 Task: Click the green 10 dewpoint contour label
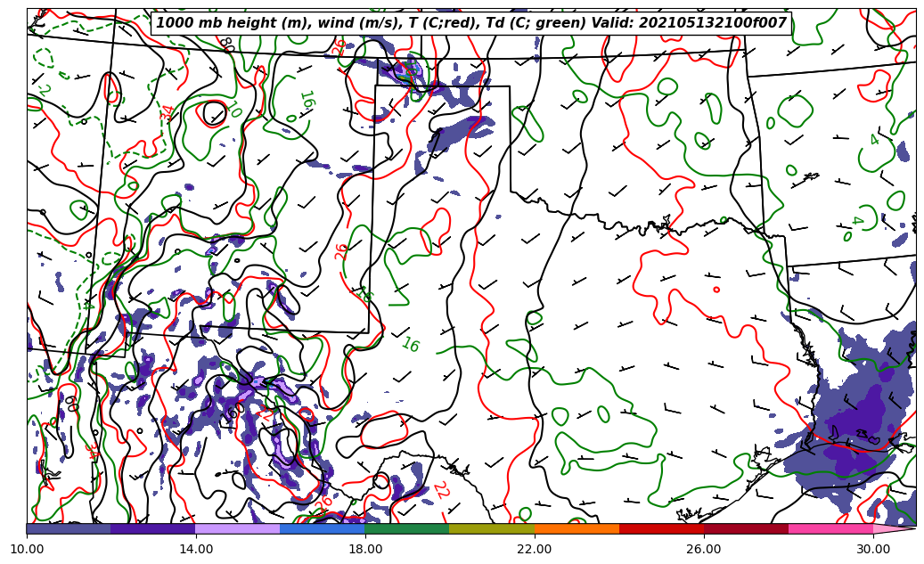(x=233, y=110)
